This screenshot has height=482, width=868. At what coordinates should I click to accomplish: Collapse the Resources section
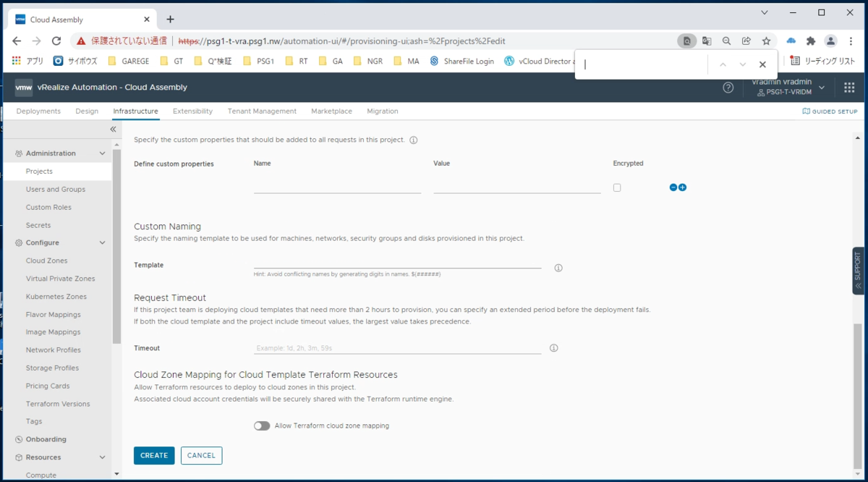[x=102, y=457]
